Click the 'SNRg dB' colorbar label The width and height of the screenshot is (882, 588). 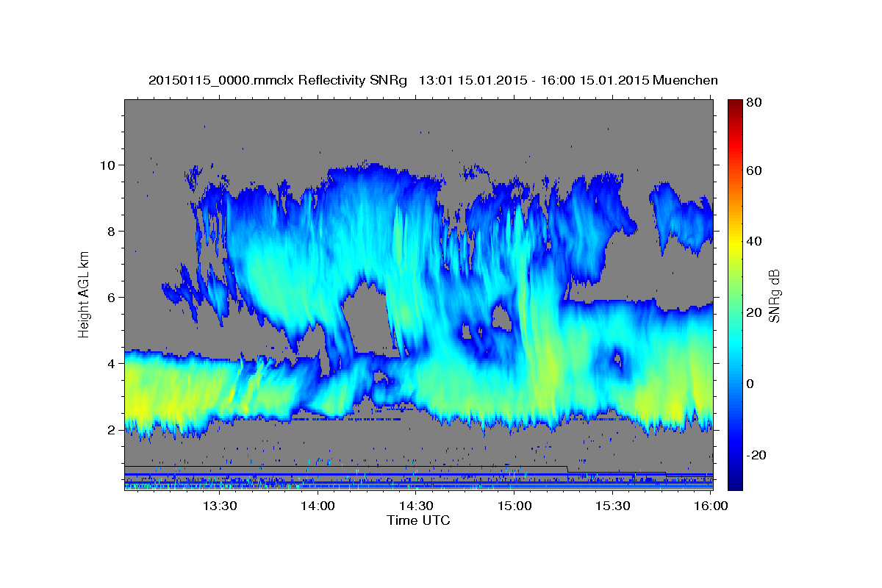(x=774, y=295)
